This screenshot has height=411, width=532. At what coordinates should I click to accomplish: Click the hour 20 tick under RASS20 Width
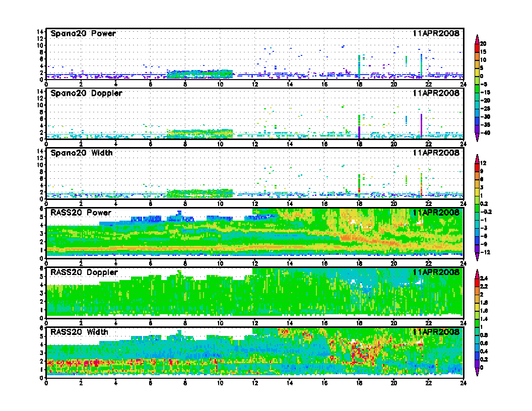[x=394, y=383]
